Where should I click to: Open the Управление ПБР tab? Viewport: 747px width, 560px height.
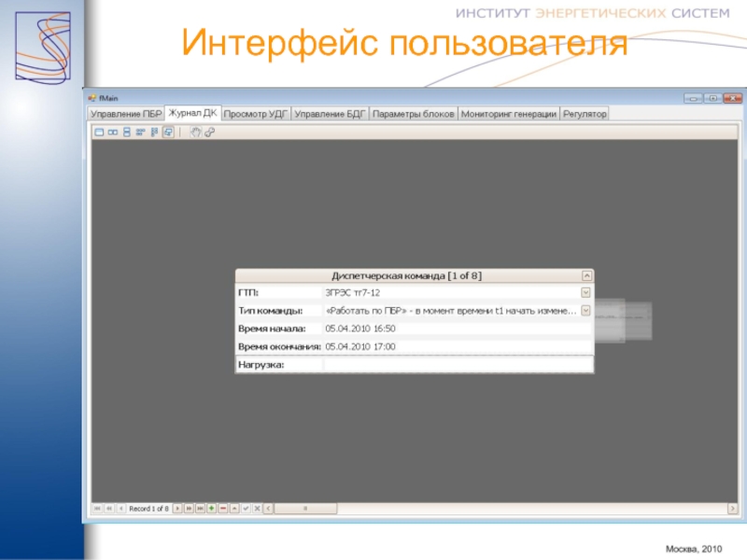[126, 114]
